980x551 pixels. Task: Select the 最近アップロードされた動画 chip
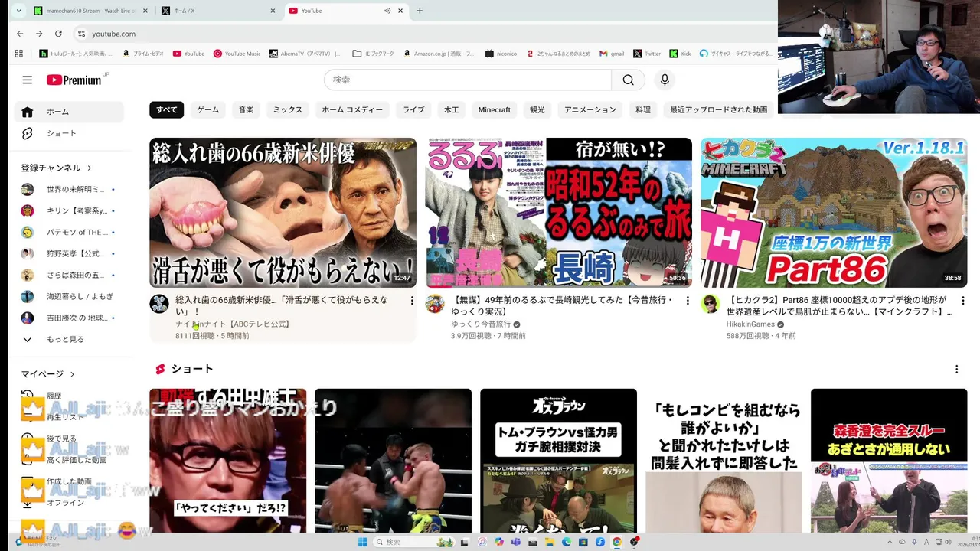tap(718, 109)
